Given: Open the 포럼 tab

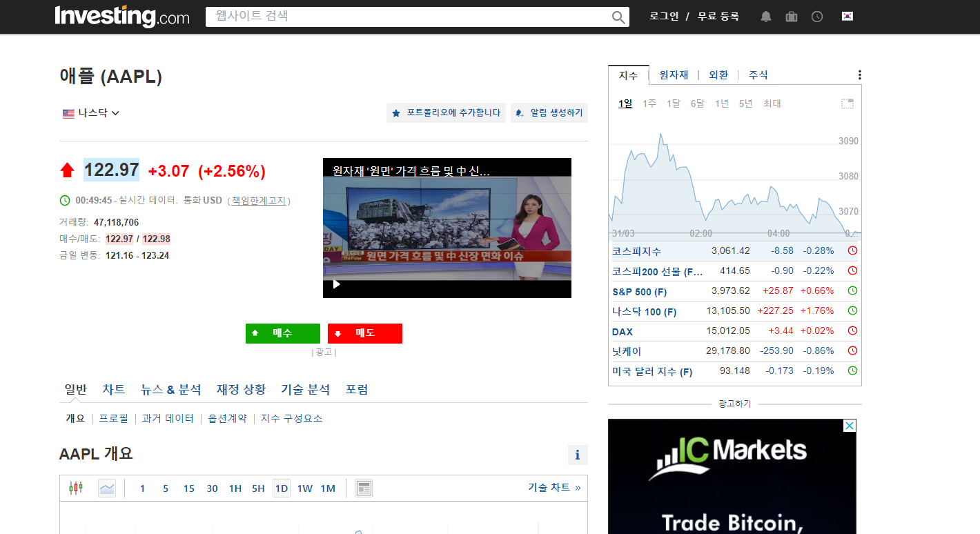Looking at the screenshot, I should [357, 390].
